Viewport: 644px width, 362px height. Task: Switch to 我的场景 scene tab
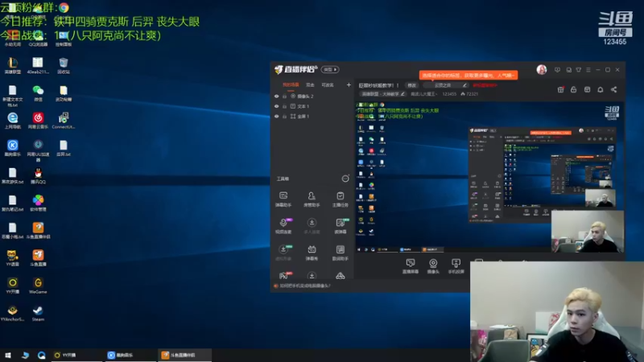(x=291, y=85)
